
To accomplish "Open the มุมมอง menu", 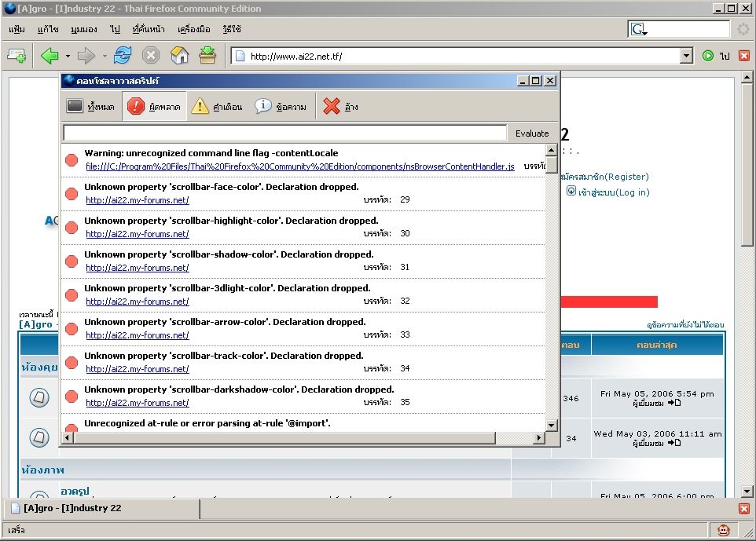I will tap(84, 29).
